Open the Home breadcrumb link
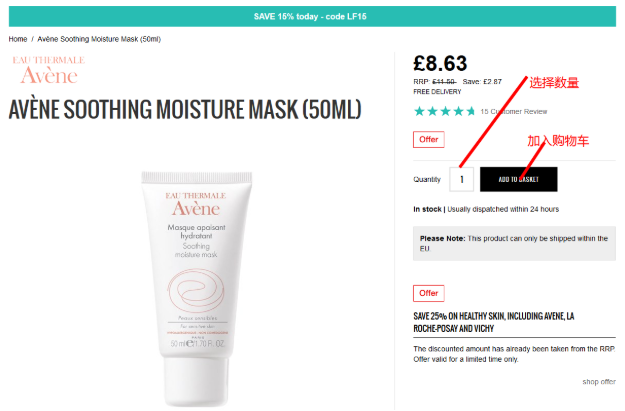This screenshot has height=411, width=625. click(x=18, y=39)
